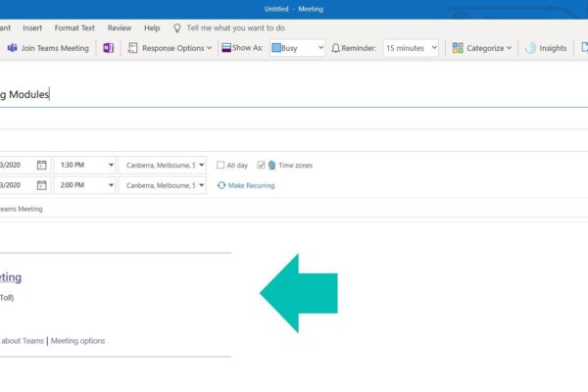588x392 pixels.
Task: Click the Make Recurring link
Action: [x=251, y=185]
